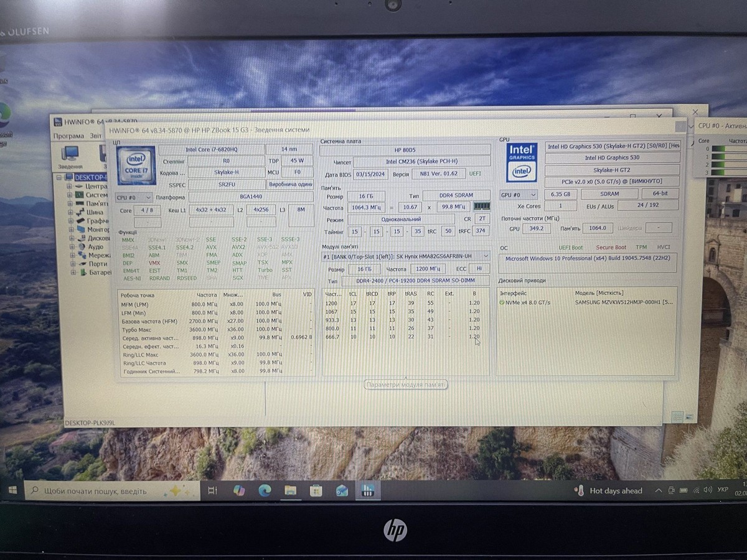Open the Програма menu
This screenshot has height=560, width=747.
click(68, 136)
